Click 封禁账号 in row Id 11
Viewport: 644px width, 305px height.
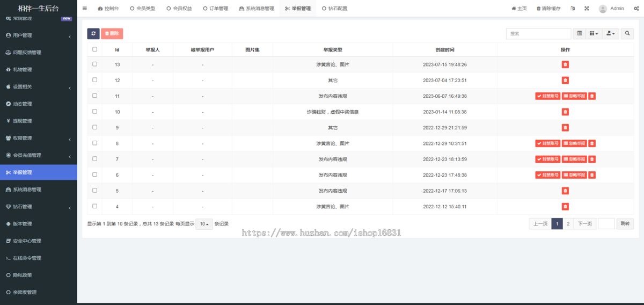pos(547,96)
